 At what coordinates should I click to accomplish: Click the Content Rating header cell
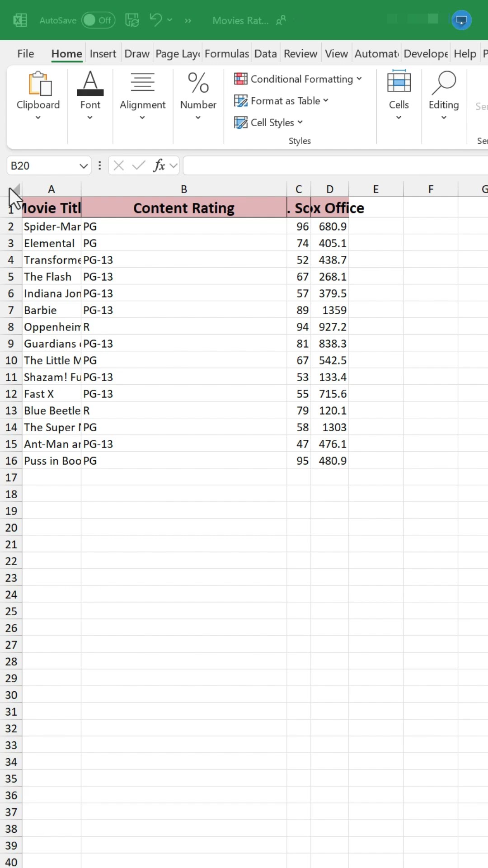pyautogui.click(x=184, y=208)
